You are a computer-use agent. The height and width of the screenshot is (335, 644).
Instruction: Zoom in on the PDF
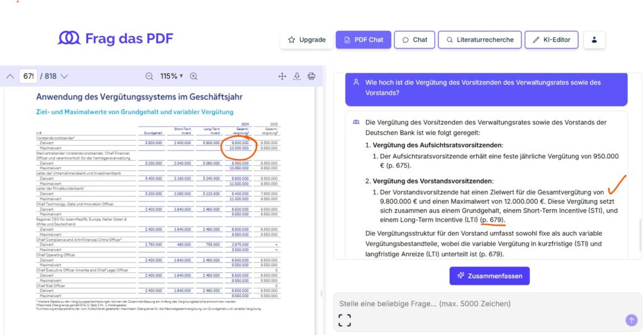coord(194,76)
